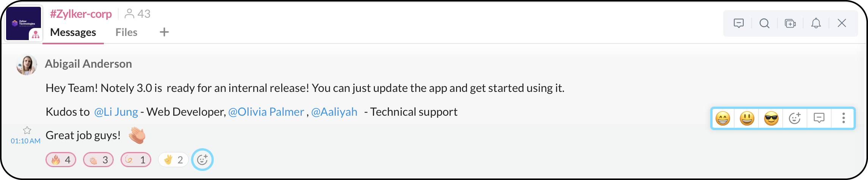Open the threads icon in the header

point(738,23)
